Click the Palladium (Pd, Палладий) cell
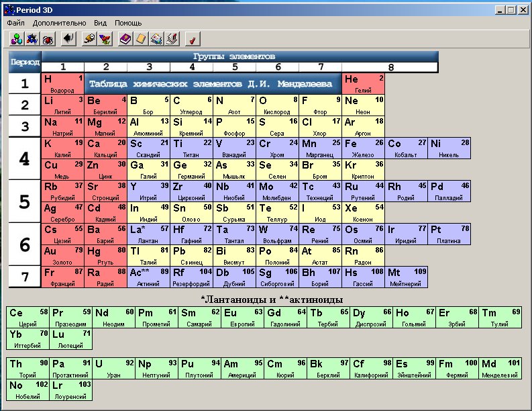Image resolution: width=532 pixels, height=411 pixels. [449, 191]
